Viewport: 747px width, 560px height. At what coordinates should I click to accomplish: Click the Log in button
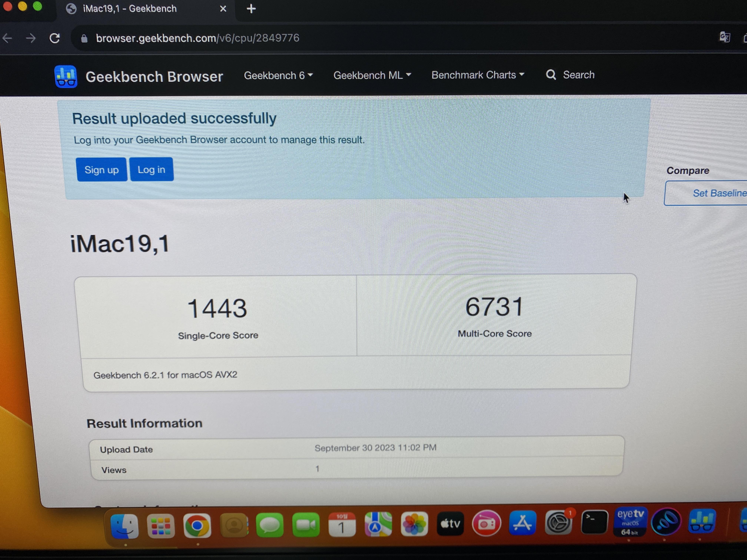pyautogui.click(x=151, y=169)
